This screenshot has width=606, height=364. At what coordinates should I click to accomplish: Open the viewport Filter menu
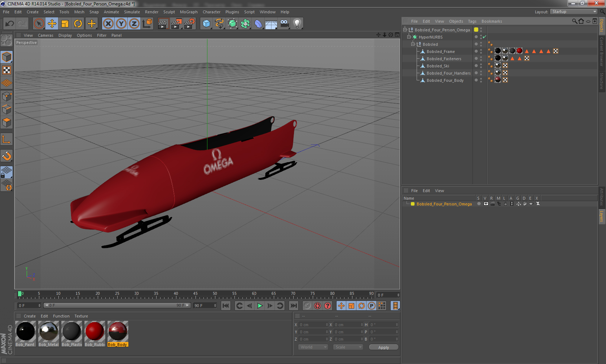pyautogui.click(x=102, y=35)
